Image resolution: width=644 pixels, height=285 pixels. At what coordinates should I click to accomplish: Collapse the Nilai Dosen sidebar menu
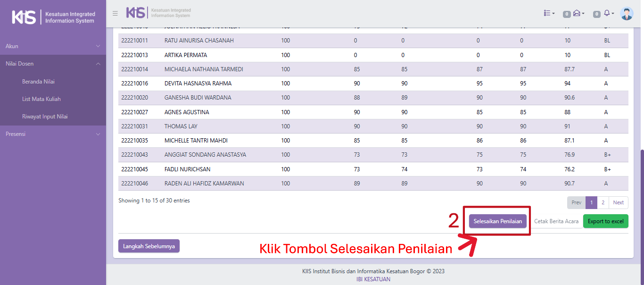tap(53, 64)
